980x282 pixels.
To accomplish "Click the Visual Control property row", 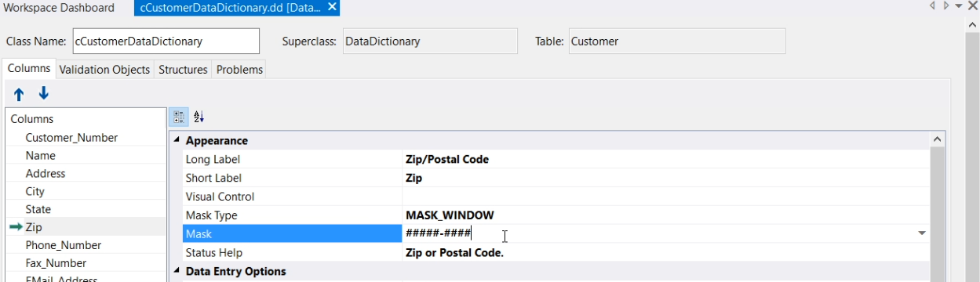I will tap(556, 197).
